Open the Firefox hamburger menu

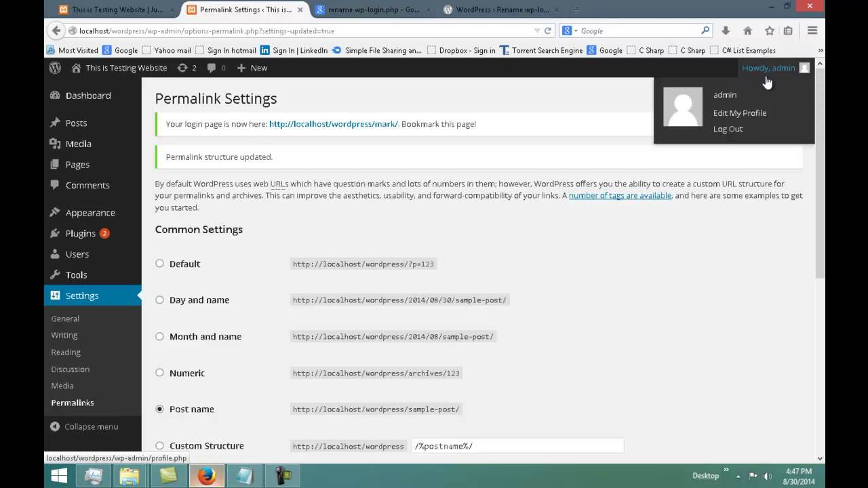(x=812, y=30)
